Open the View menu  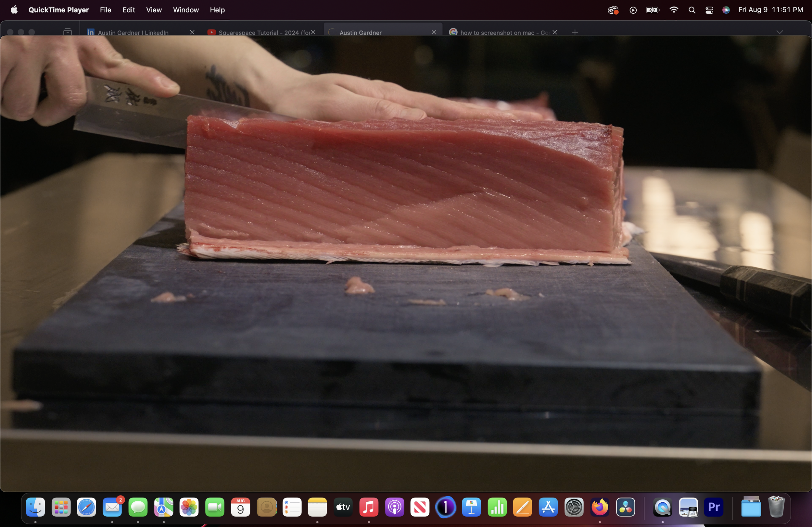pyautogui.click(x=154, y=10)
